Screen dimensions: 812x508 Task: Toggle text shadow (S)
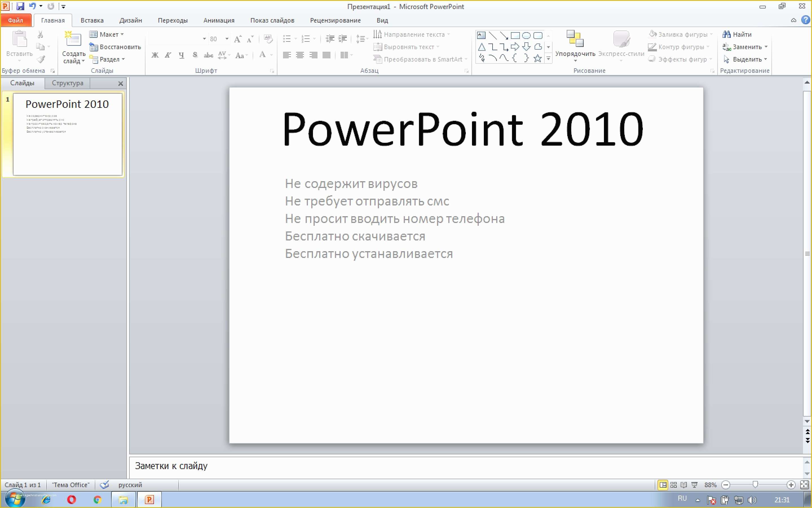click(195, 55)
